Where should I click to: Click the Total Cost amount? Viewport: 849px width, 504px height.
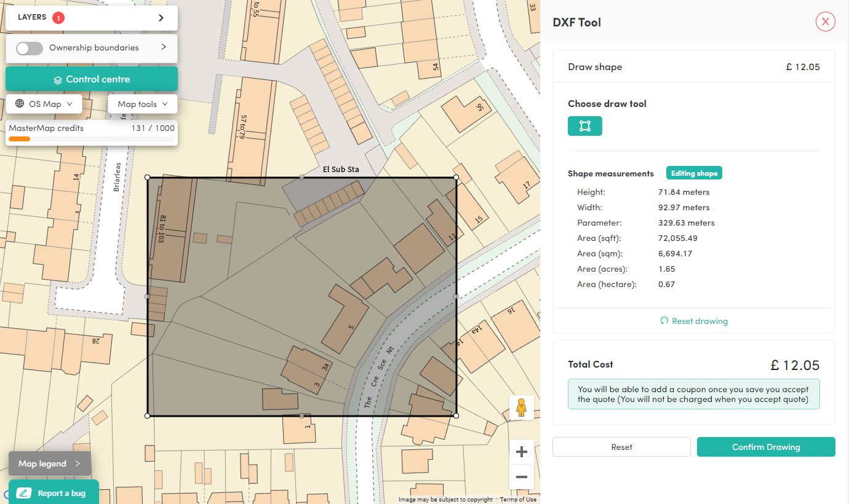[x=795, y=365]
